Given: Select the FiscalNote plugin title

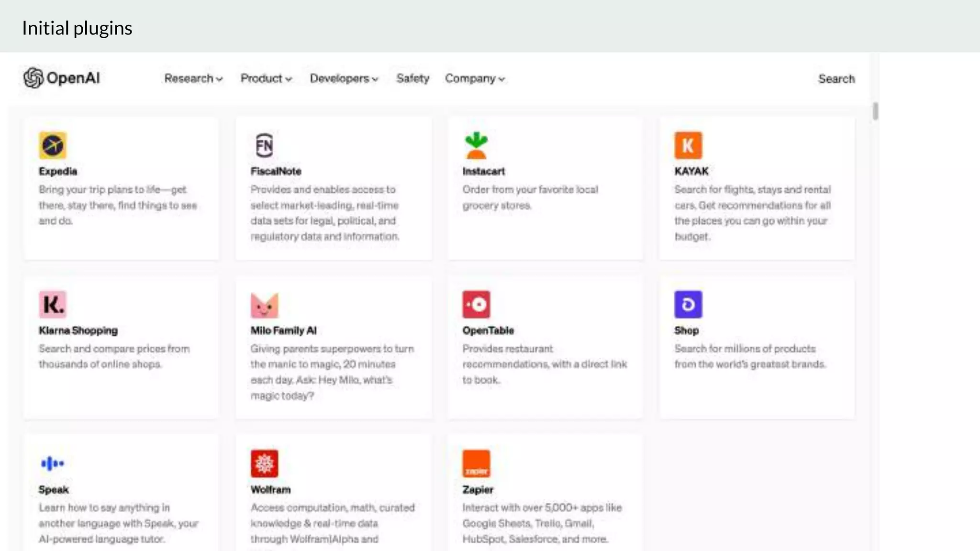Looking at the screenshot, I should [x=276, y=171].
